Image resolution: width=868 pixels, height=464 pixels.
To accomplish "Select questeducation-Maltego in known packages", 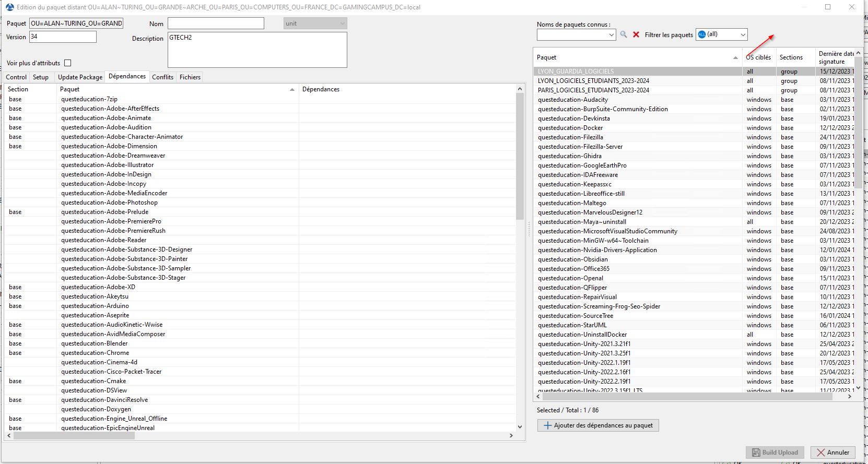I will 694,203.
